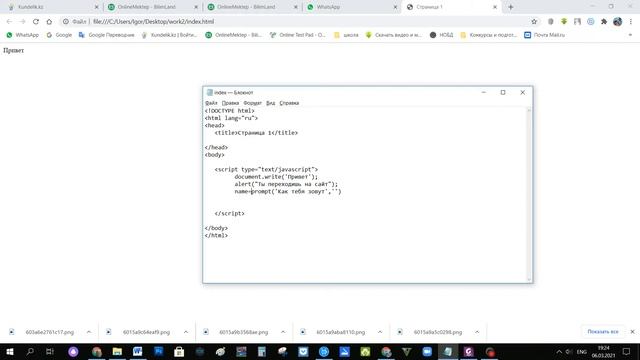Viewport: 640px width, 360px height.
Task: Open Notepad's Файл menu
Action: pos(211,103)
